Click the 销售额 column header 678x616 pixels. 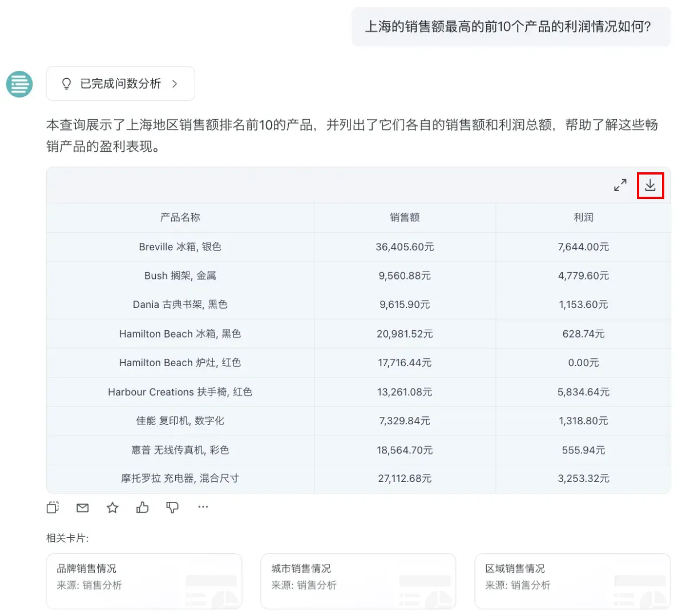click(405, 217)
